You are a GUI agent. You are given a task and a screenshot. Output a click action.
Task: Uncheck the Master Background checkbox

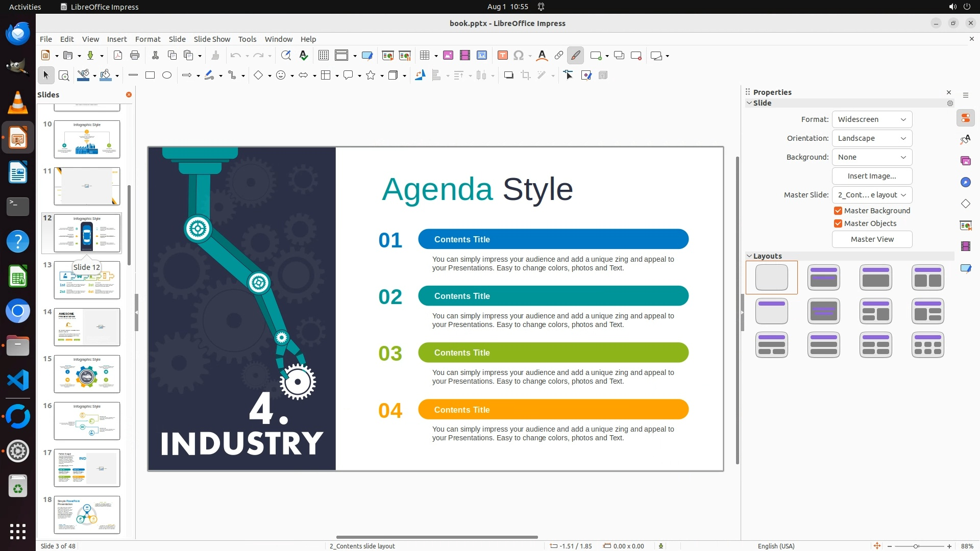(838, 211)
